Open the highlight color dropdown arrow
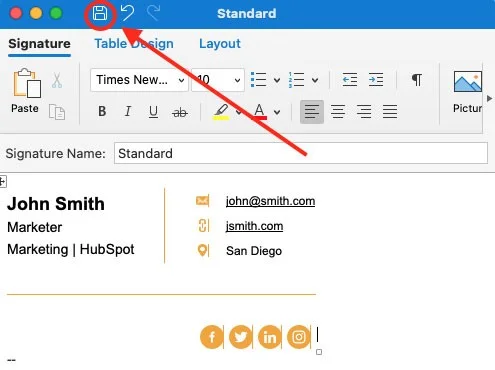495x370 pixels. [x=239, y=112]
